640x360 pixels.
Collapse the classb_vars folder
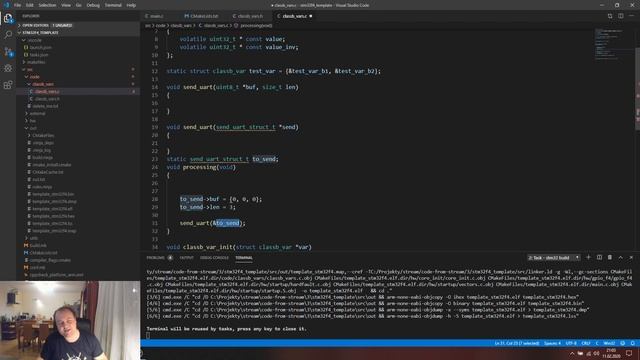coord(78,84)
